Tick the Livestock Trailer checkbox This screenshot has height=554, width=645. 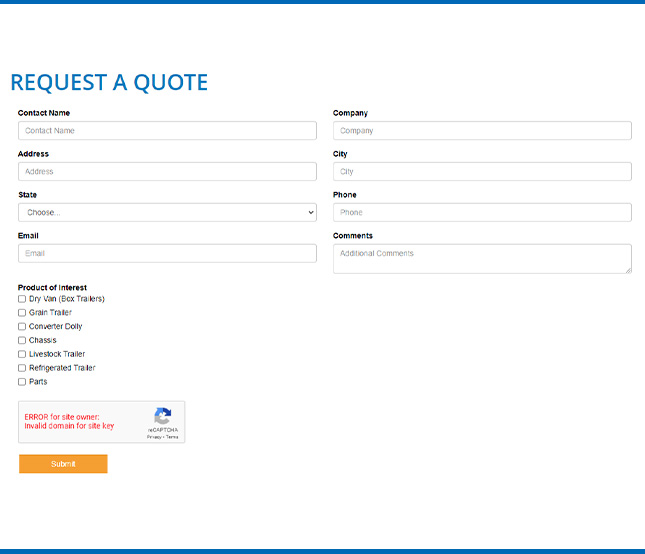coord(22,354)
